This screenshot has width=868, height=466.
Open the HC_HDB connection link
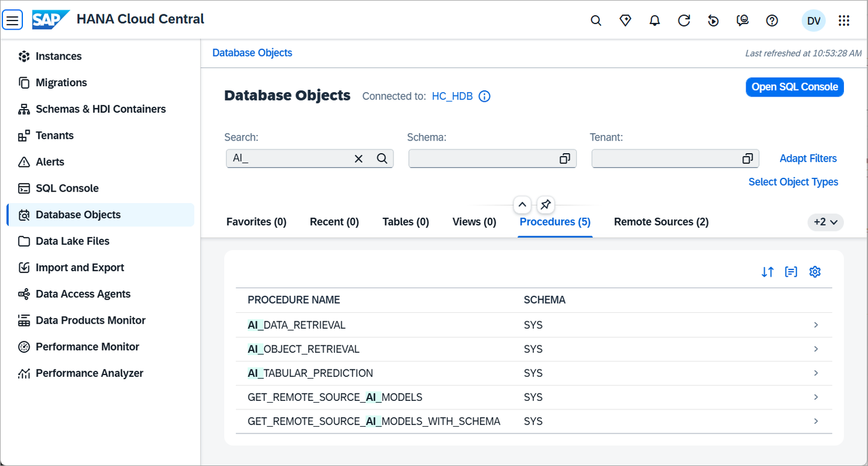pyautogui.click(x=452, y=96)
